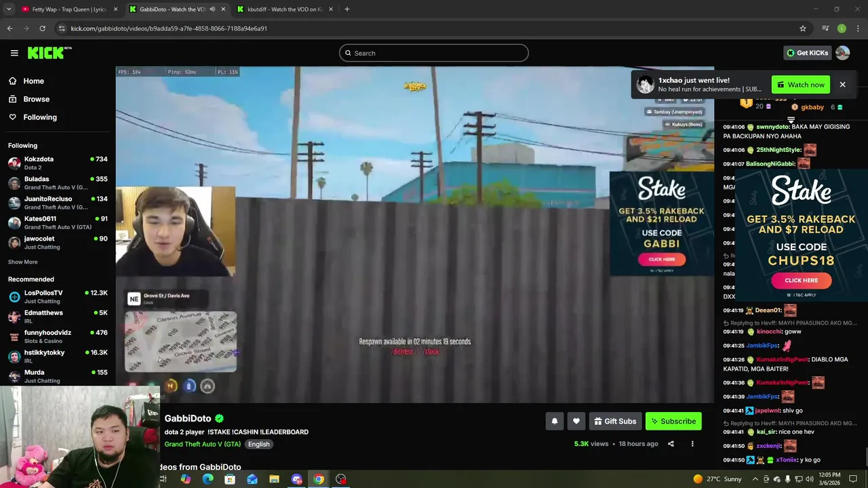Click the Subscribe button
This screenshot has height=488, width=868.
tap(673, 422)
